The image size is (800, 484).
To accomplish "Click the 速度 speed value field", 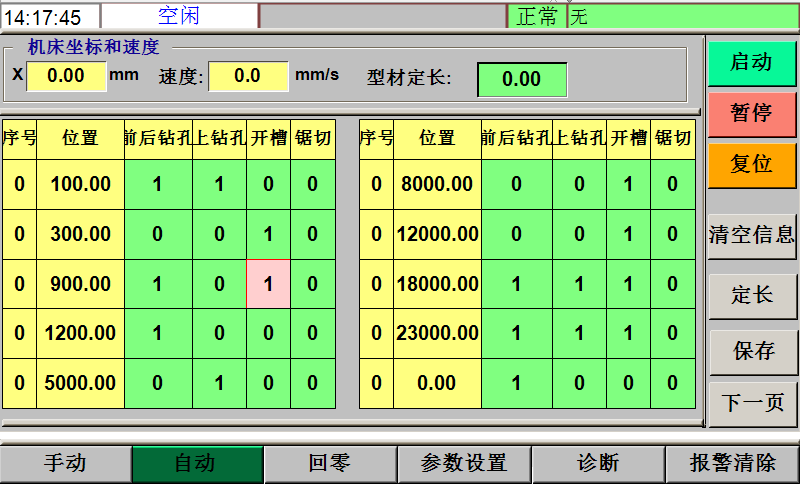I will pyautogui.click(x=247, y=76).
